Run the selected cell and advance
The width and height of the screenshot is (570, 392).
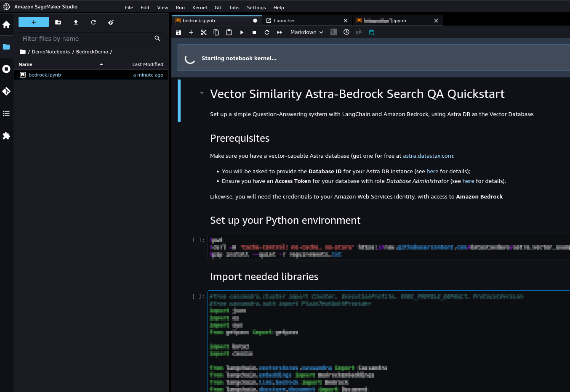pyautogui.click(x=242, y=32)
